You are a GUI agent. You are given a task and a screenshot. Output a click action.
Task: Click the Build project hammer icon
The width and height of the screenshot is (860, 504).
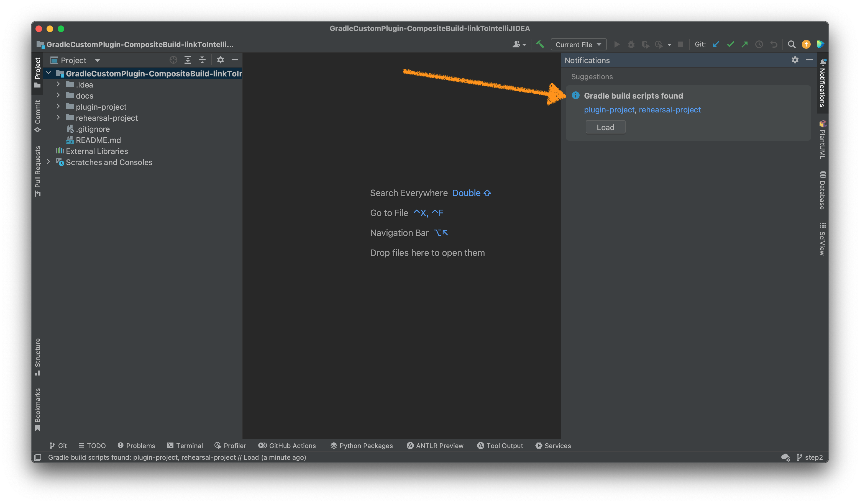540,44
